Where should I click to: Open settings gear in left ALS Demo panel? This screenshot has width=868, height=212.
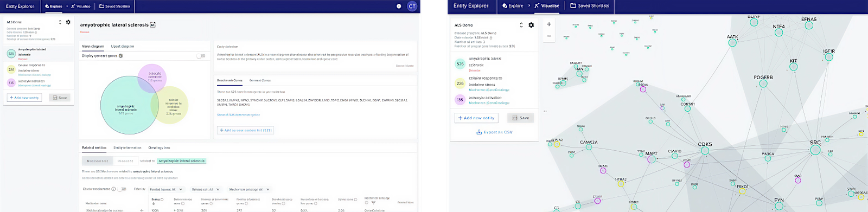coord(68,22)
